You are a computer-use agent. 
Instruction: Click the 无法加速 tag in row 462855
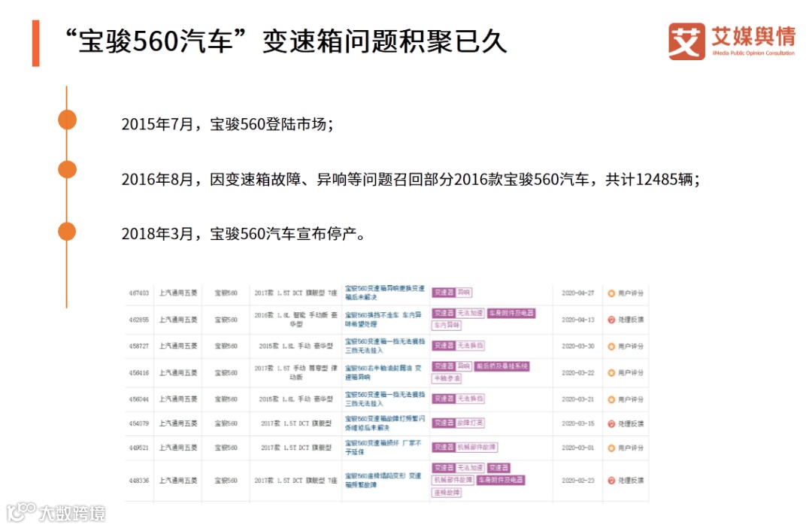click(470, 313)
